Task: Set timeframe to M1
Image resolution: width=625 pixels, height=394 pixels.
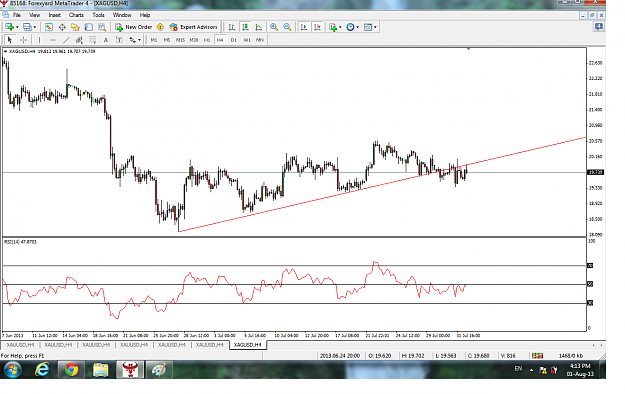Action: [153, 40]
